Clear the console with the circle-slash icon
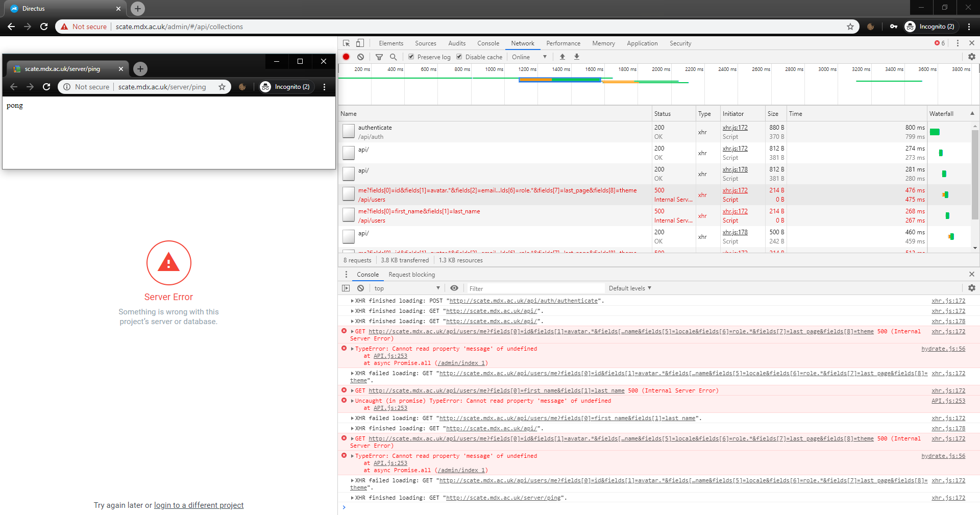 coord(361,288)
